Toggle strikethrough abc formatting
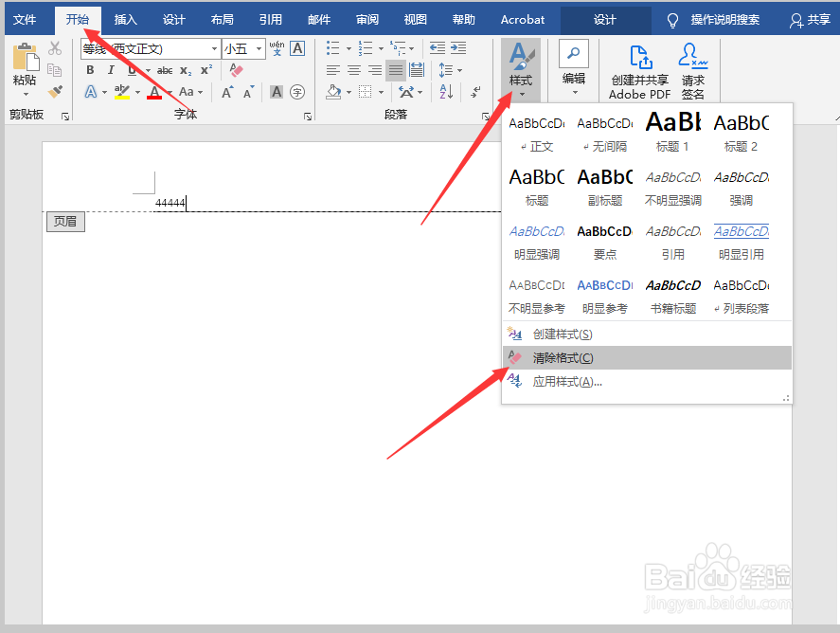840x633 pixels. [165, 70]
